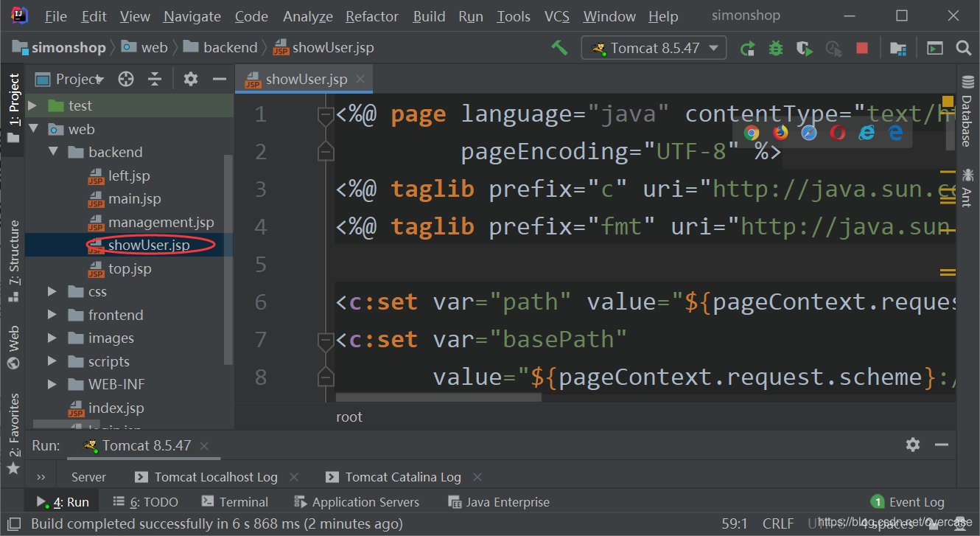Screen dimensions: 980x536
Task: Hide the Run tool window
Action: [941, 445]
